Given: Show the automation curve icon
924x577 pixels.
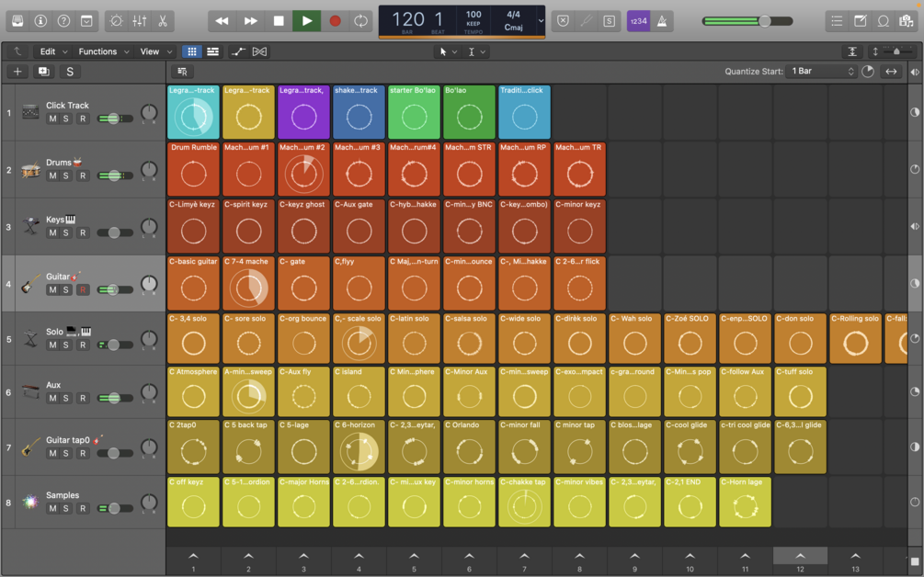Looking at the screenshot, I should (238, 51).
